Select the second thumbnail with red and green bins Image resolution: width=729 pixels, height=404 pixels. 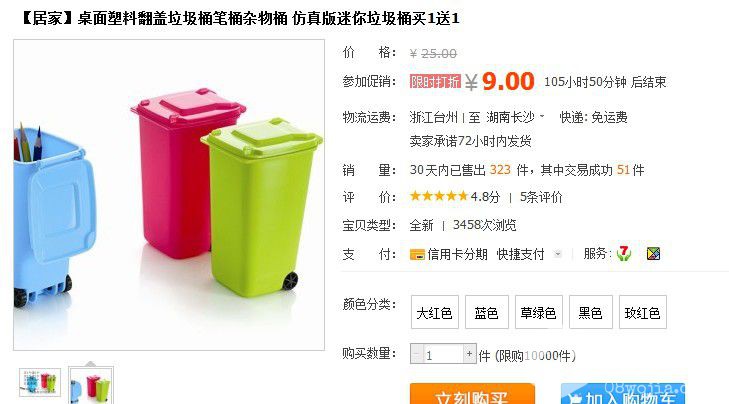point(91,385)
